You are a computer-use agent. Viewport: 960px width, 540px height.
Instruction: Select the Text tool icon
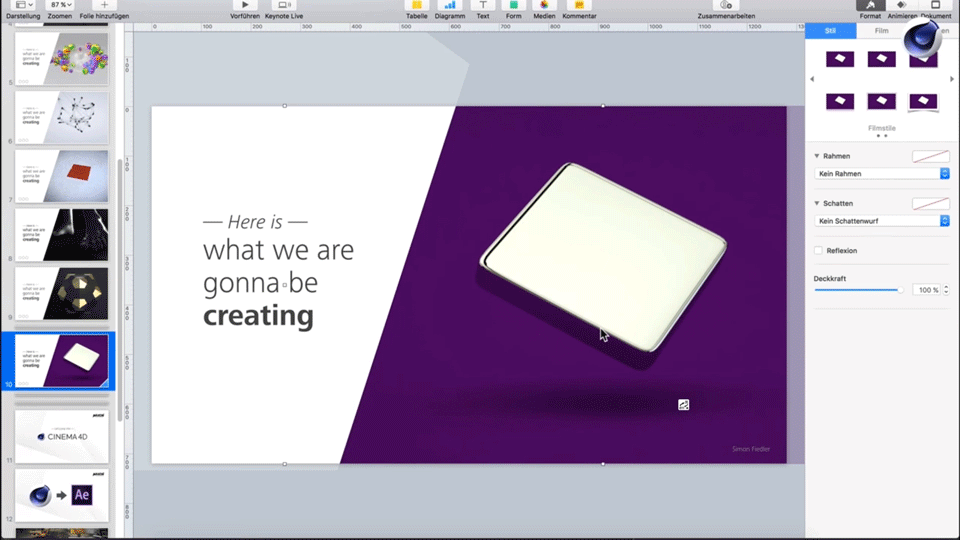483,5
